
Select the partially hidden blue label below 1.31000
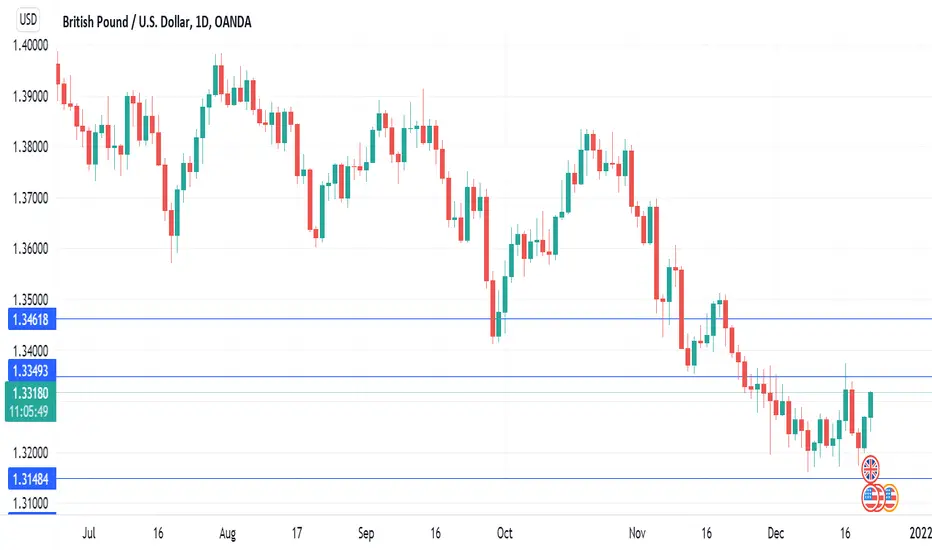(32, 513)
